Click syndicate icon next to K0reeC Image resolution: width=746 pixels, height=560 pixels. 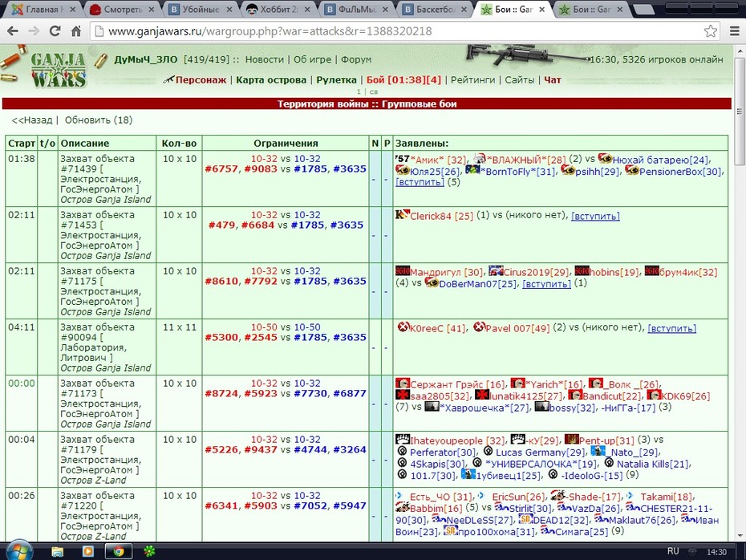click(x=403, y=327)
